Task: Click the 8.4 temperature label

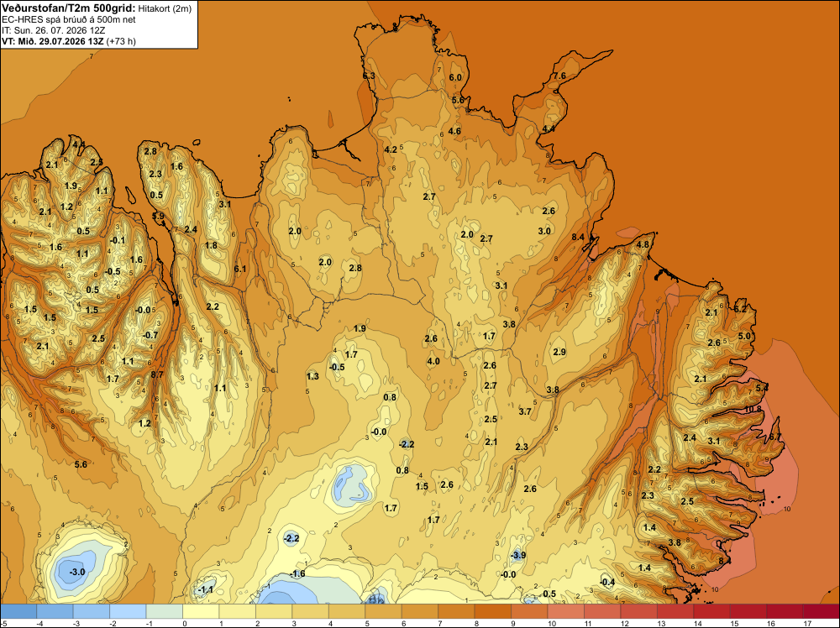Action: pos(578,237)
